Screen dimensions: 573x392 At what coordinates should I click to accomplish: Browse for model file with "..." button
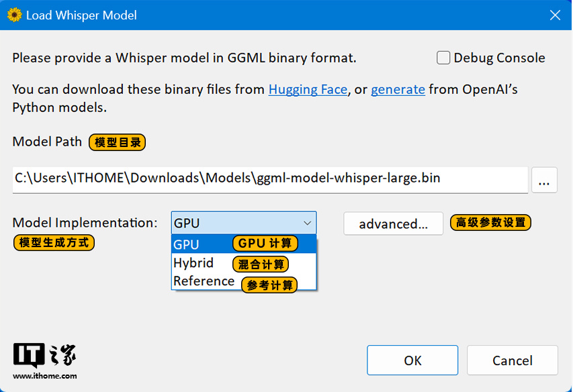544,180
